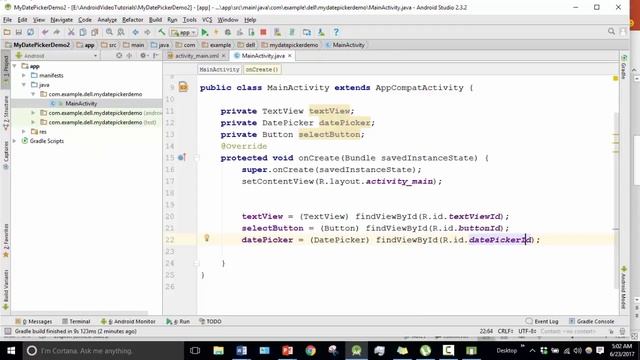Click the Apply Changes lightning icon
Screen dimensions: 640x360
point(216,32)
